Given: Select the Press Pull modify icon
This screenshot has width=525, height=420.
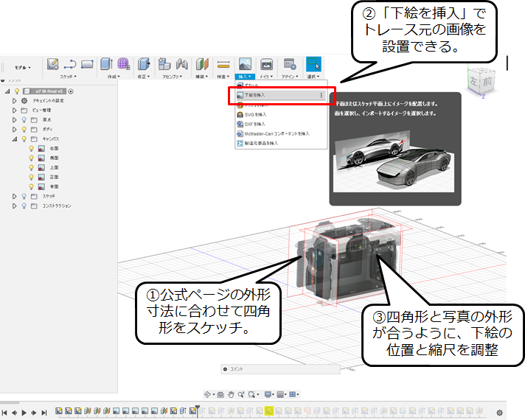Looking at the screenshot, I should tap(144, 63).
